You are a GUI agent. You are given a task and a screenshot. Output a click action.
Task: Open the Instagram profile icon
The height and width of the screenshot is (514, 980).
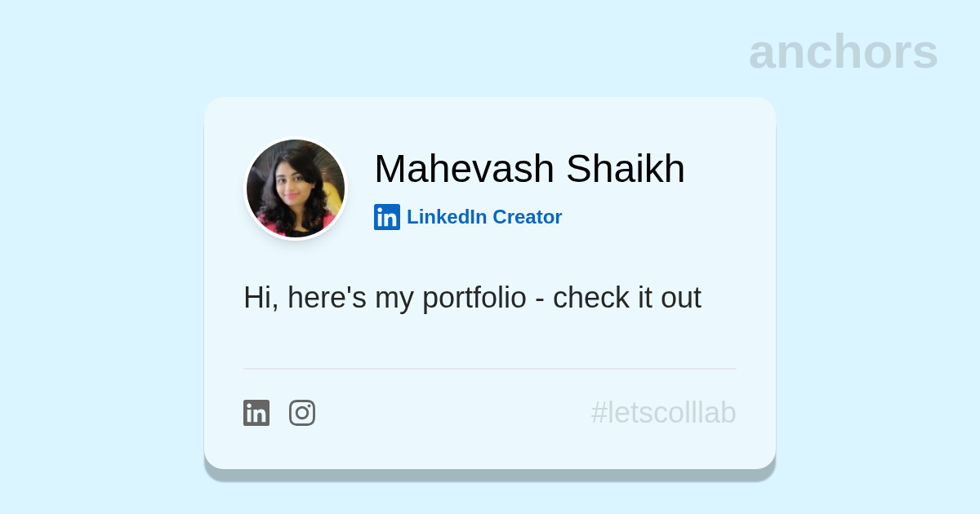[x=302, y=413]
